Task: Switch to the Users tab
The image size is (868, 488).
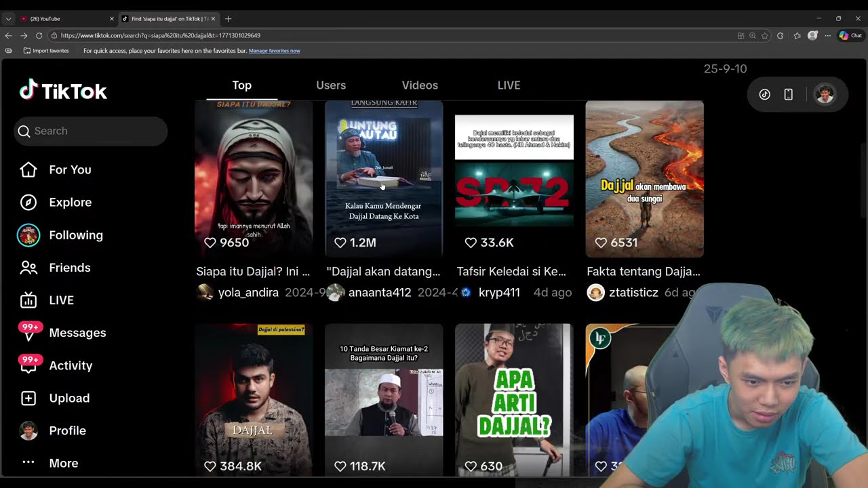Action: [x=331, y=85]
